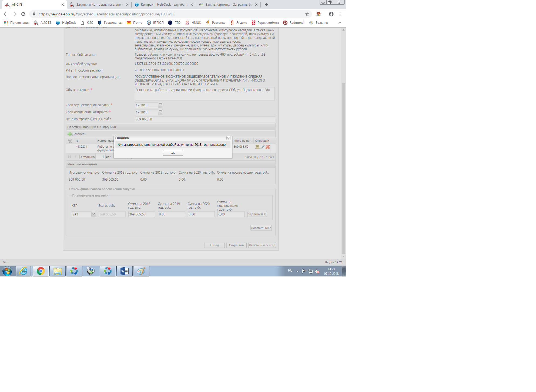
Task: Open the Windows Start menu
Action: [7, 271]
